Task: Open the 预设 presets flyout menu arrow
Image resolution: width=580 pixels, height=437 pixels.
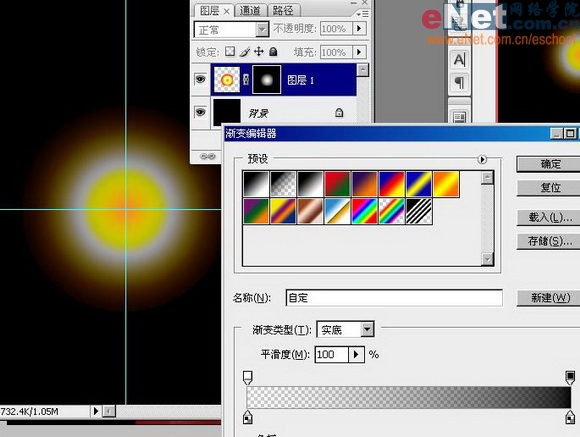Action: click(x=482, y=159)
